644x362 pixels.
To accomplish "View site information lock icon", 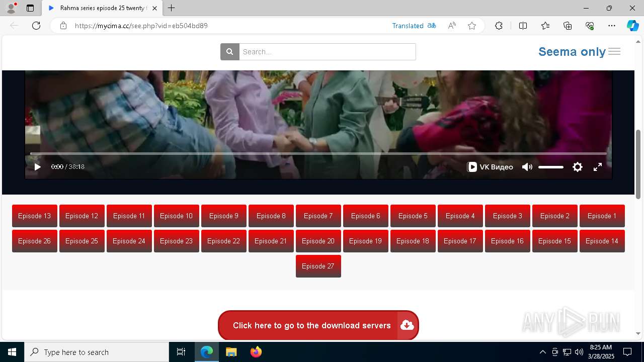I will pyautogui.click(x=63, y=26).
